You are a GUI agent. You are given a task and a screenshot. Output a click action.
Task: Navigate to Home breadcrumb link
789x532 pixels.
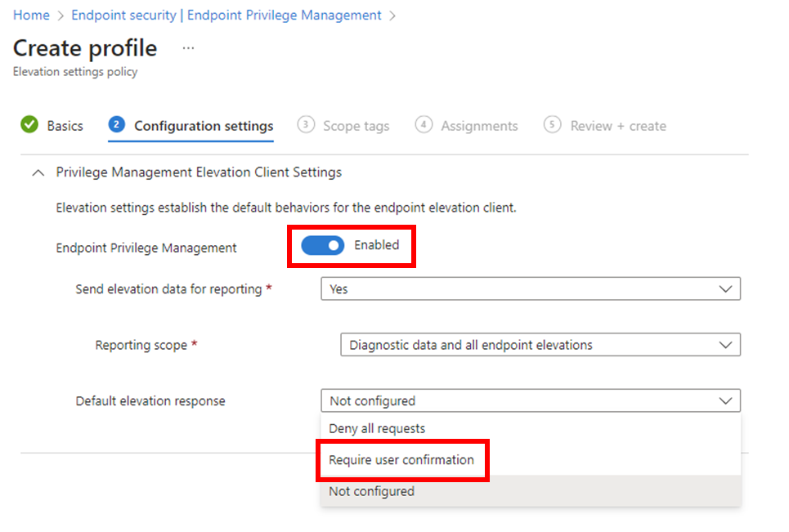(31, 15)
